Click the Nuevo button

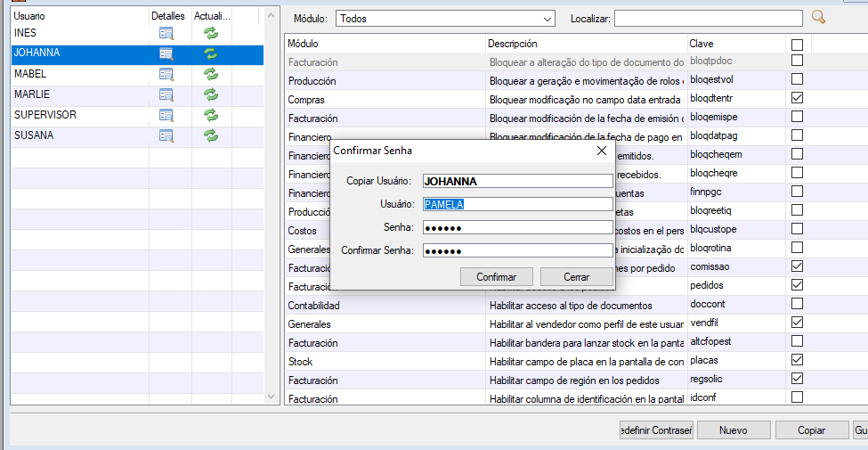(734, 430)
